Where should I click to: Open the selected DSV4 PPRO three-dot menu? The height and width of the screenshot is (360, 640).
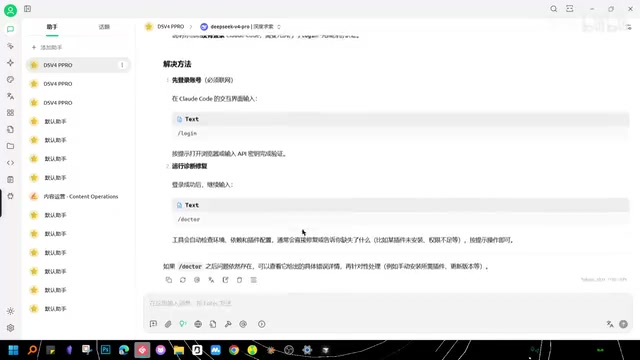tap(122, 65)
